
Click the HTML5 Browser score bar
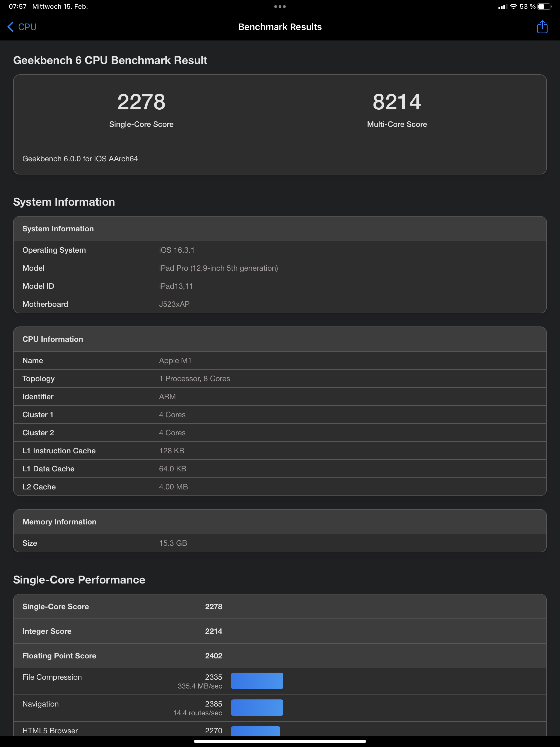(x=255, y=731)
